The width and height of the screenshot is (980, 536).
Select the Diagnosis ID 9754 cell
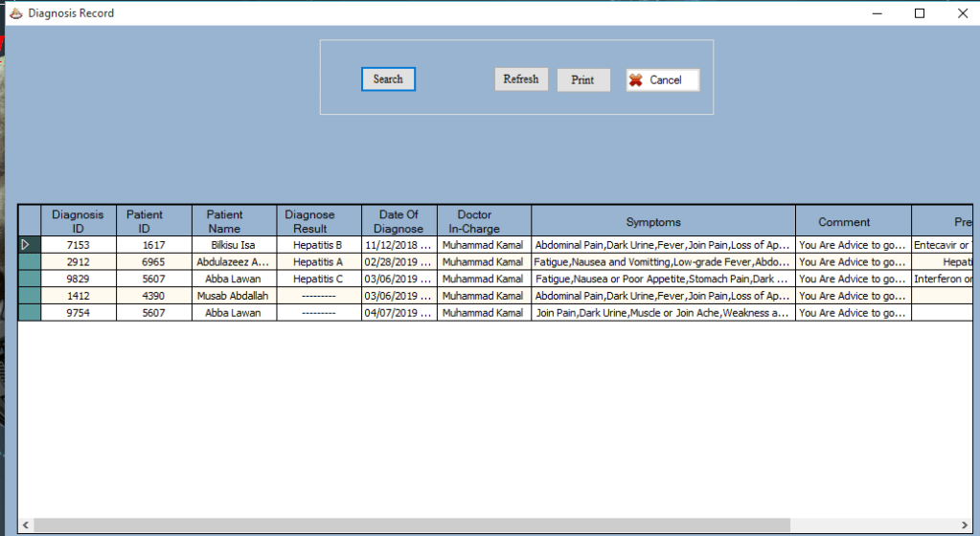78,313
